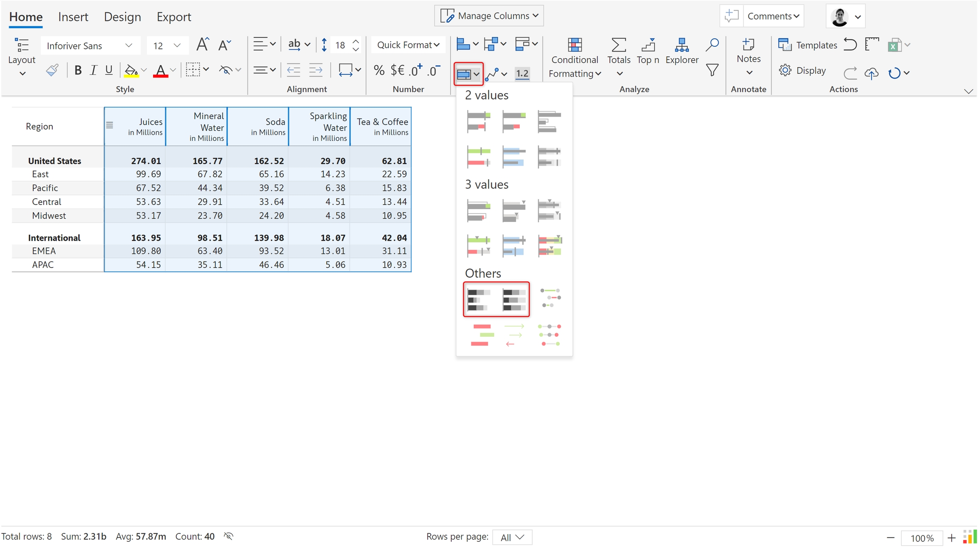The image size is (980, 549).
Task: Toggle underline formatting
Action: (x=109, y=70)
